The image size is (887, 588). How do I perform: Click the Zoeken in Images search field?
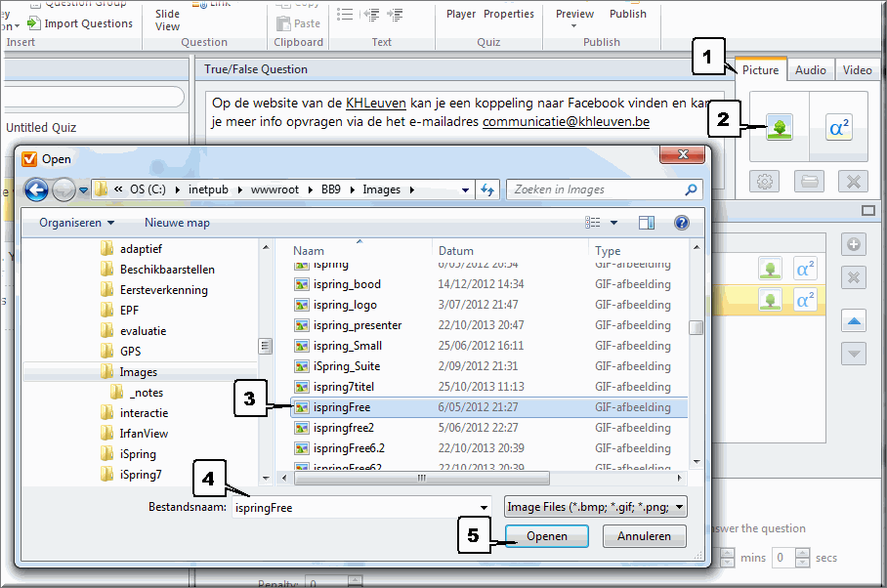point(604,189)
